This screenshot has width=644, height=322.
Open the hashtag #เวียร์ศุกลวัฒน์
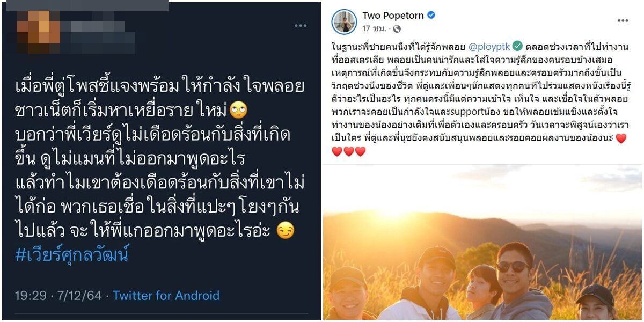click(x=72, y=255)
